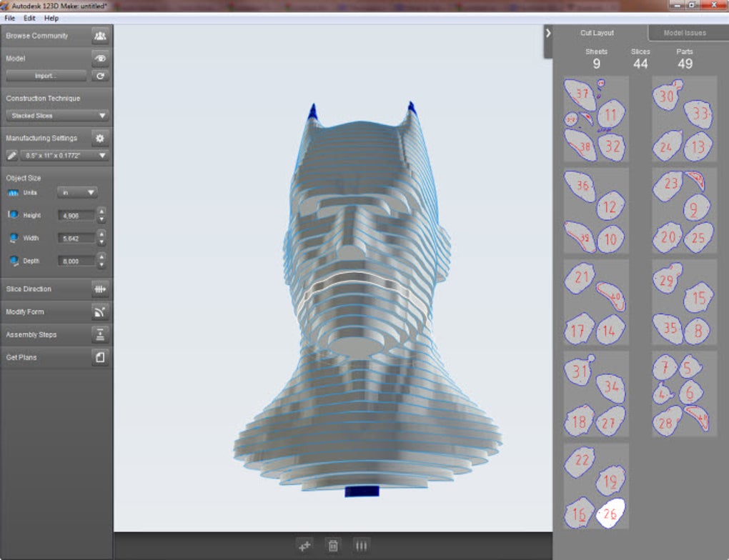Collapse right panel with chevron arrow
Viewport: 729px width, 560px height.
tap(548, 33)
